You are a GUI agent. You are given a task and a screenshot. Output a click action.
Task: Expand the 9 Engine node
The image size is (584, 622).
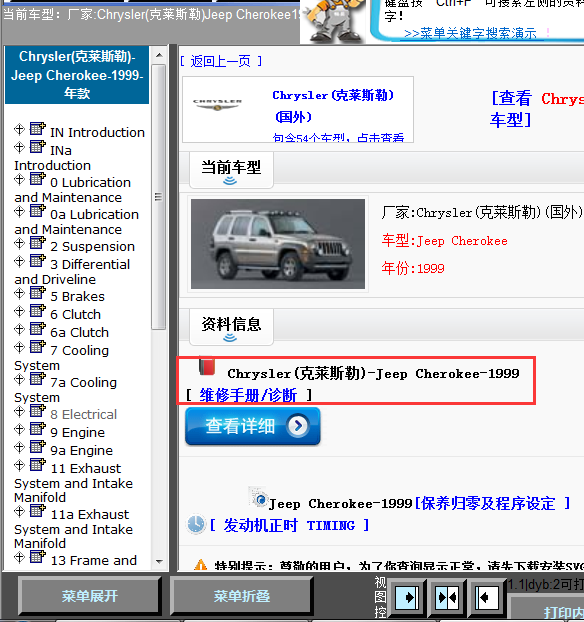click(x=19, y=429)
